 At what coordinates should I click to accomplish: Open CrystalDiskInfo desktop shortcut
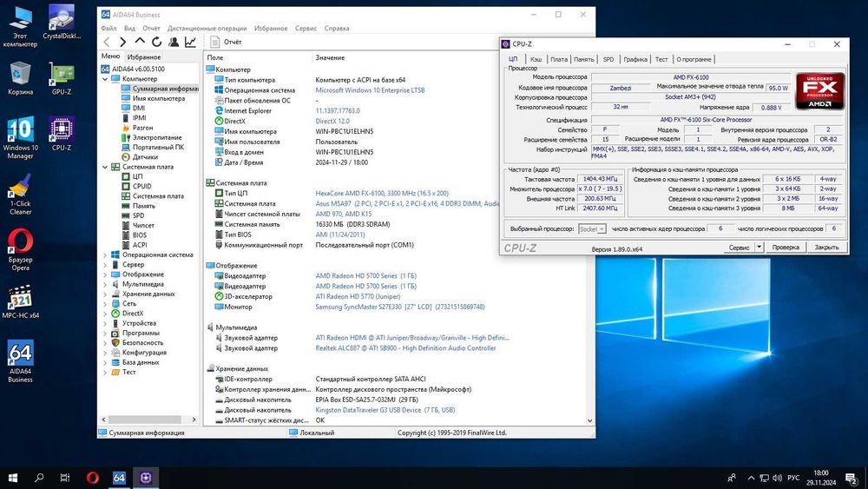tap(62, 23)
